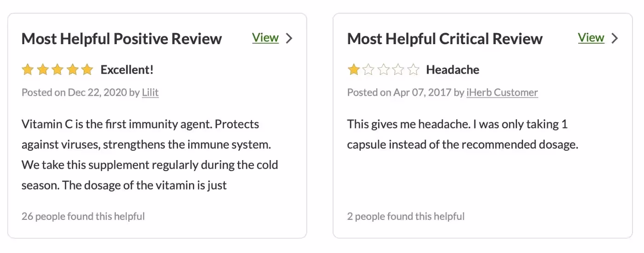Click the chevron arrow beside the critical review's View
The width and height of the screenshot is (644, 253).
click(x=615, y=38)
